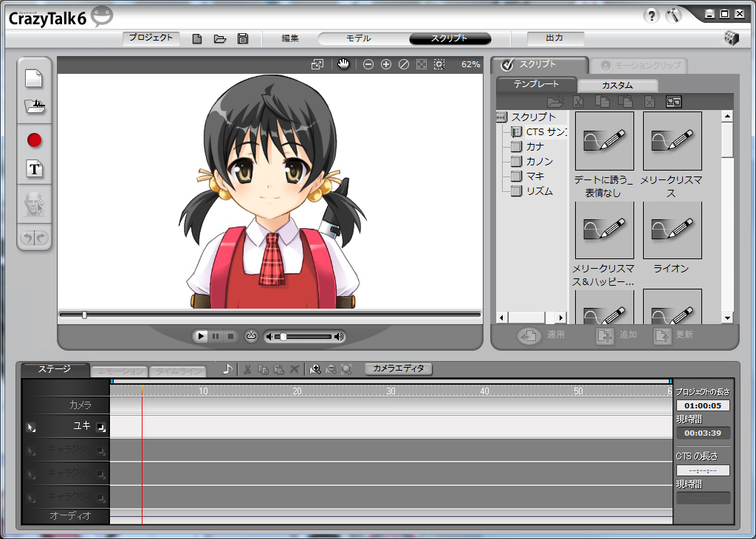Click the select arrow icon left of ユキ track
Viewport: 756px width, 539px height.
(31, 428)
